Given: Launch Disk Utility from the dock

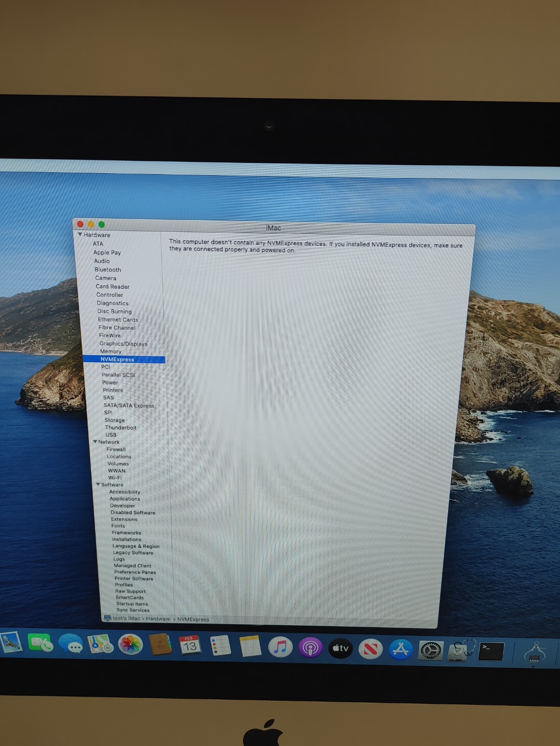Looking at the screenshot, I should pyautogui.click(x=461, y=650).
